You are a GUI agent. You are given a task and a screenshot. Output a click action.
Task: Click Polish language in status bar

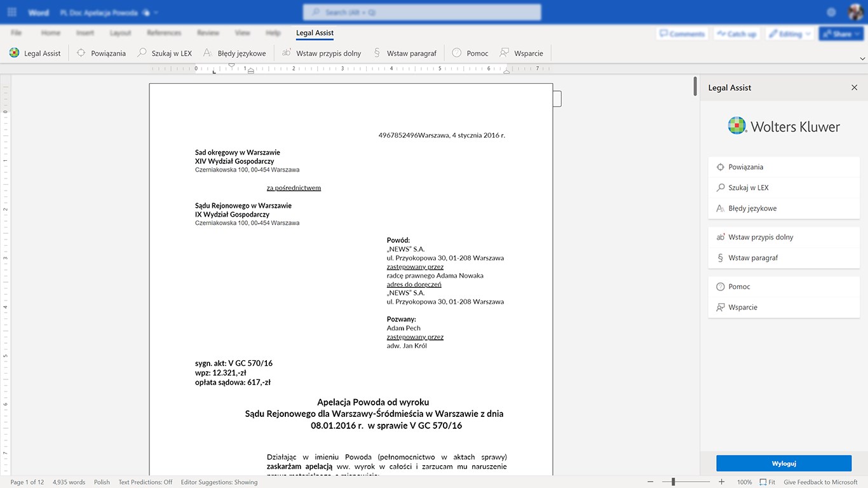click(x=102, y=482)
